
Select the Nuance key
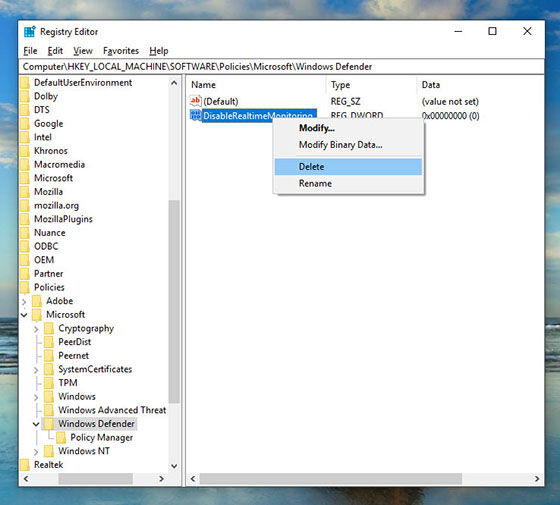click(x=50, y=232)
